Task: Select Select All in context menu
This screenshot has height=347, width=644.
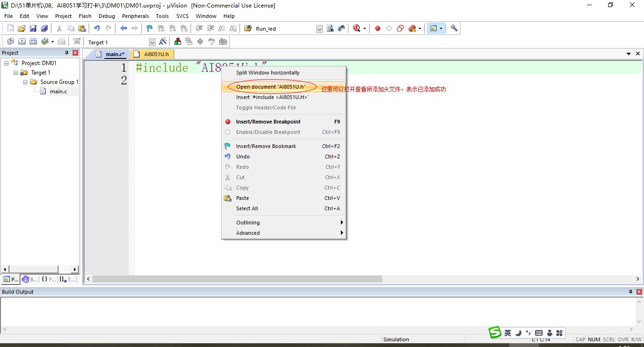Action: click(247, 208)
